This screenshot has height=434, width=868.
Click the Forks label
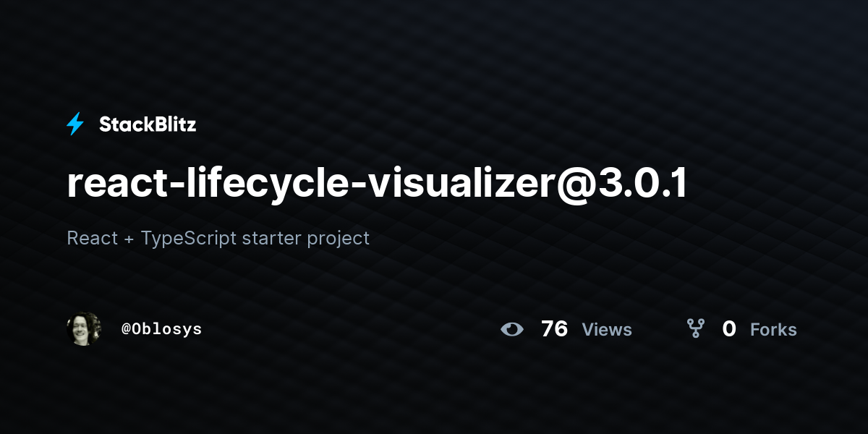[x=773, y=330]
